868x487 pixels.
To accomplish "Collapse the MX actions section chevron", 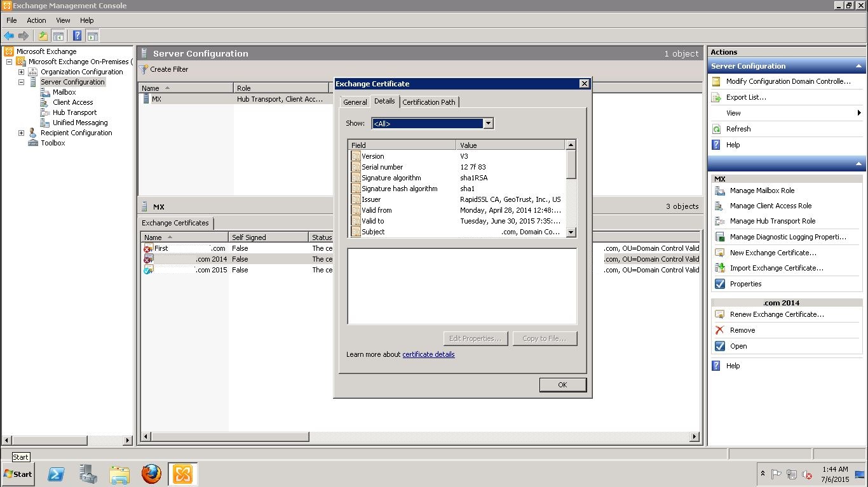I will click(x=858, y=164).
